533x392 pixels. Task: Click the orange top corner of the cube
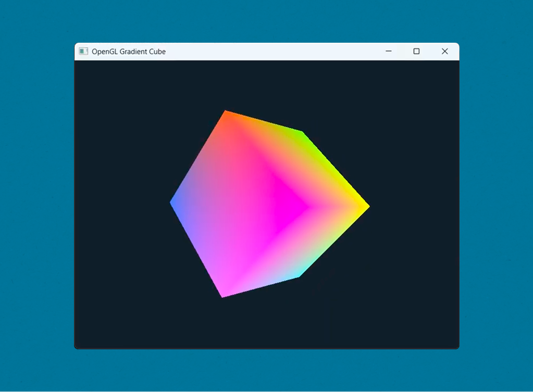pos(226,112)
